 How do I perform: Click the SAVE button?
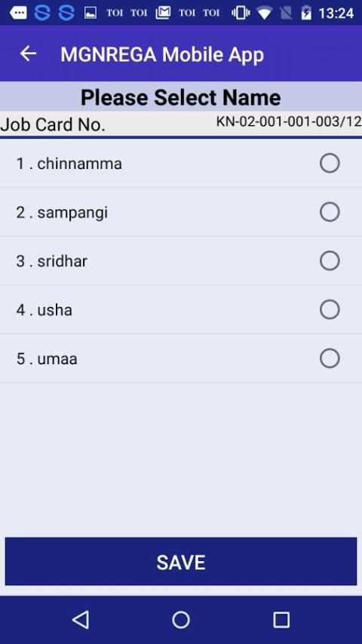pyautogui.click(x=181, y=561)
